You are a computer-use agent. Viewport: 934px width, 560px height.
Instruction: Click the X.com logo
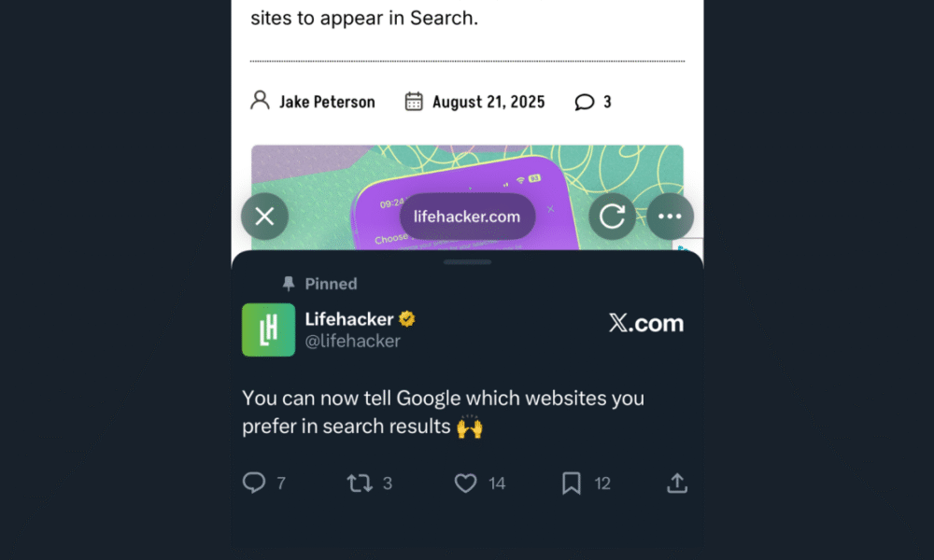point(646,324)
